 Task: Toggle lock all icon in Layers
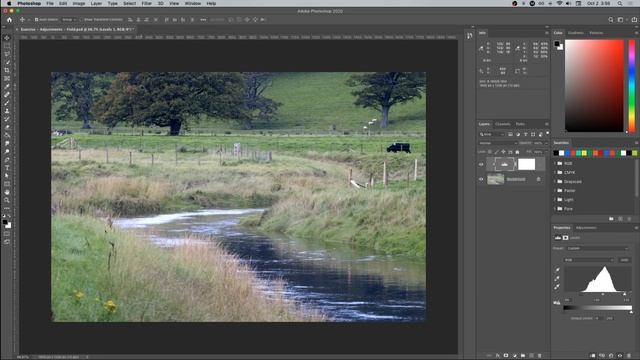click(517, 152)
